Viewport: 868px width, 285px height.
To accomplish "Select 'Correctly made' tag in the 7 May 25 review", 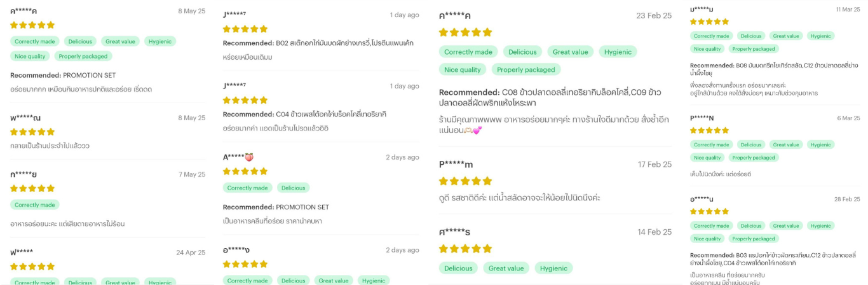I will (35, 205).
